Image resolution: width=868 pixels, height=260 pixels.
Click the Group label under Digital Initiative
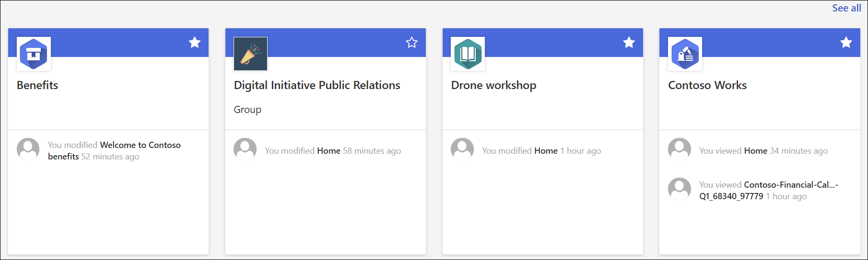[x=247, y=110]
